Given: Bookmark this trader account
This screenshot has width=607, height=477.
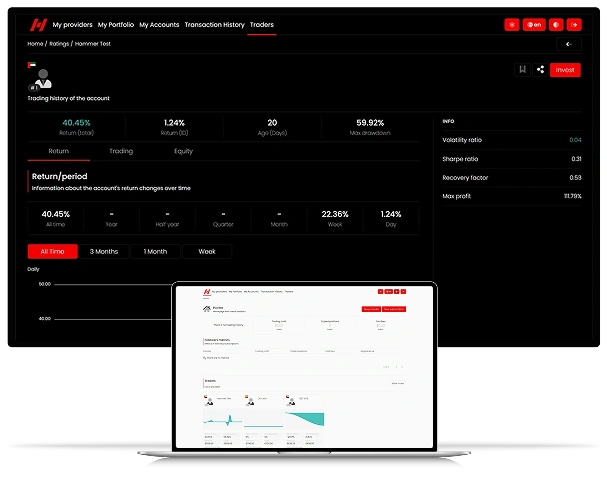Looking at the screenshot, I should click(522, 69).
